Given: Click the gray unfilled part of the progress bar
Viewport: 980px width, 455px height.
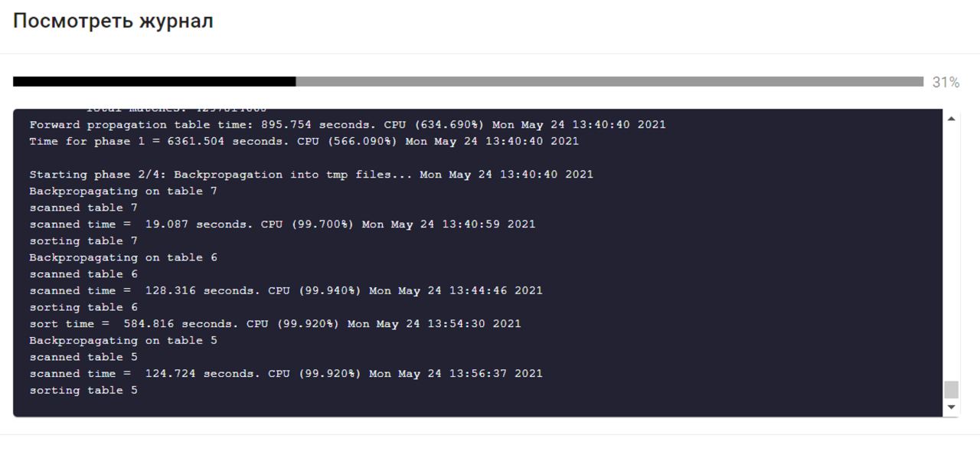Looking at the screenshot, I should (x=609, y=81).
